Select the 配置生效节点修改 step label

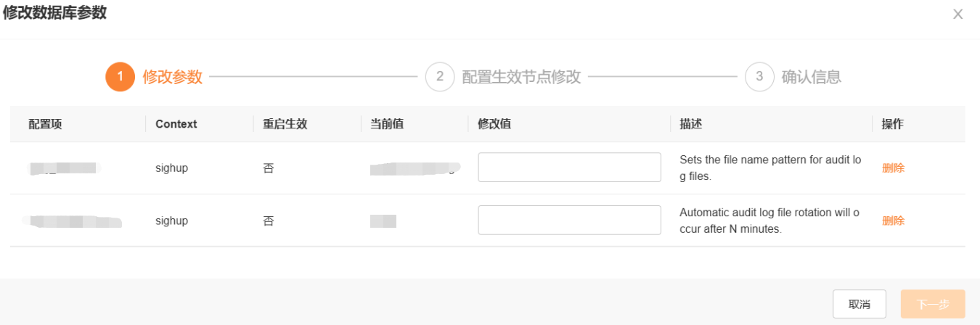[522, 77]
